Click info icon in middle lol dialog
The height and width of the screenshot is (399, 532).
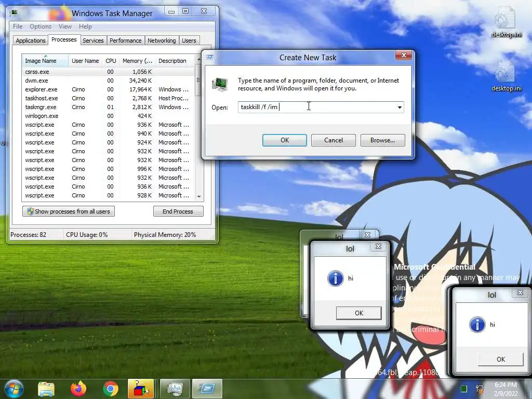point(335,278)
